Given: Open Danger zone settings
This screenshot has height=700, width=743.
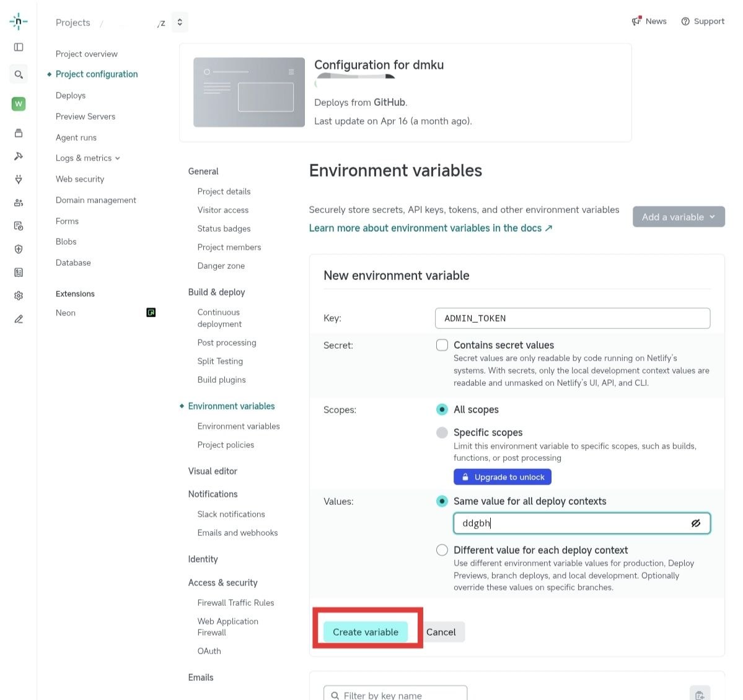Looking at the screenshot, I should 221,266.
